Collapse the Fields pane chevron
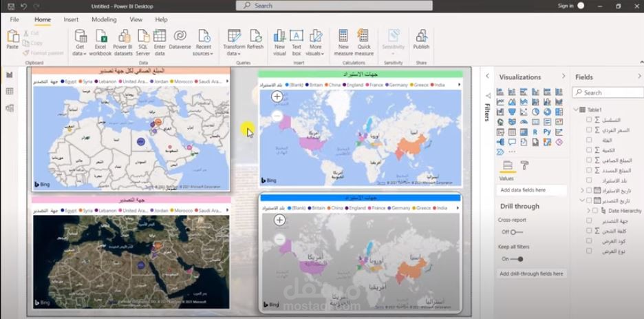644x319 pixels. click(639, 76)
